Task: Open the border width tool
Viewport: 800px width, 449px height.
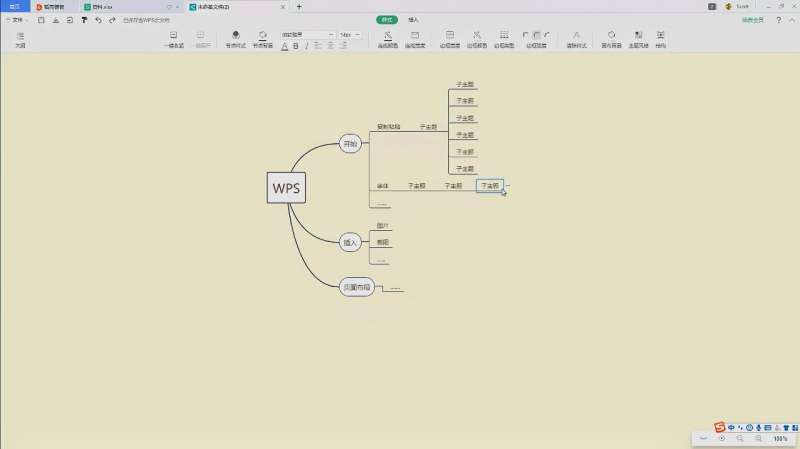Action: pyautogui.click(x=449, y=39)
